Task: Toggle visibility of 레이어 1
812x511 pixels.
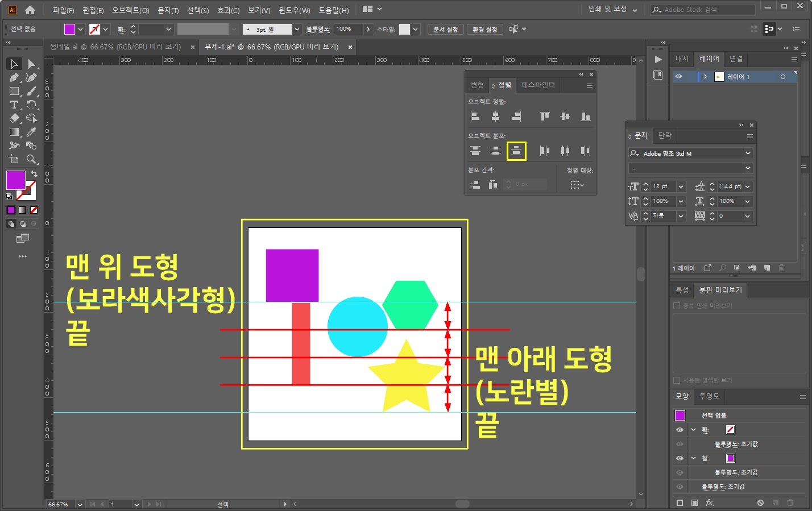Action: click(678, 76)
